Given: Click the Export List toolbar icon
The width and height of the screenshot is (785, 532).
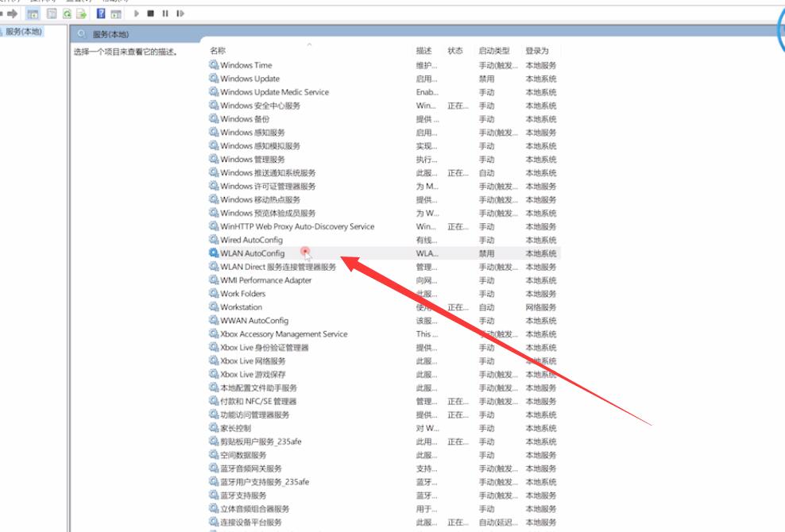Looking at the screenshot, I should point(82,13).
